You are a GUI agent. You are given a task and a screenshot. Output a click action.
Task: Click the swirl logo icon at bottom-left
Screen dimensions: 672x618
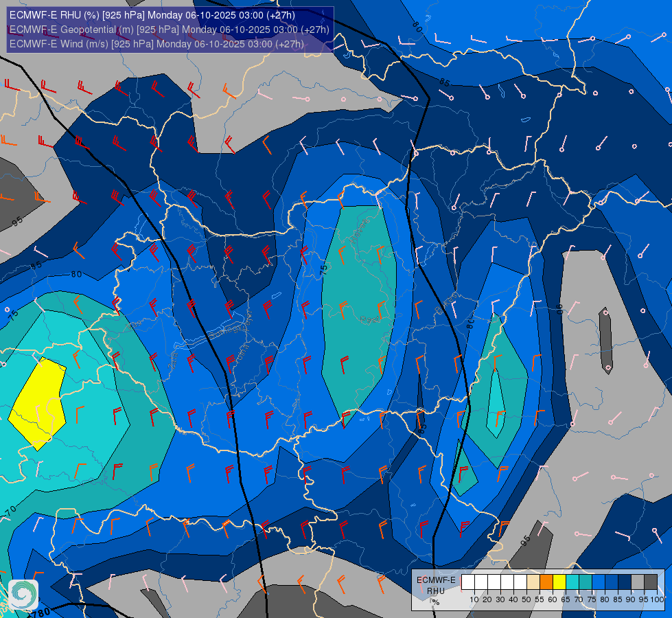(23, 595)
